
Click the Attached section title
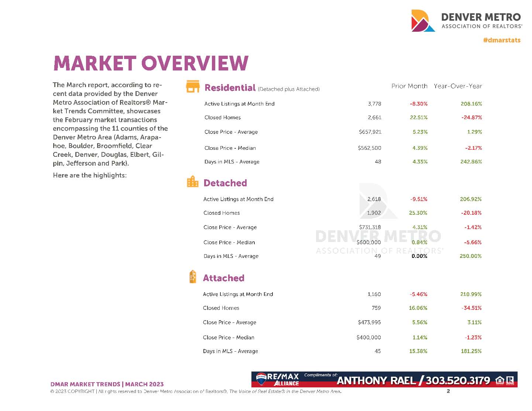point(223,278)
